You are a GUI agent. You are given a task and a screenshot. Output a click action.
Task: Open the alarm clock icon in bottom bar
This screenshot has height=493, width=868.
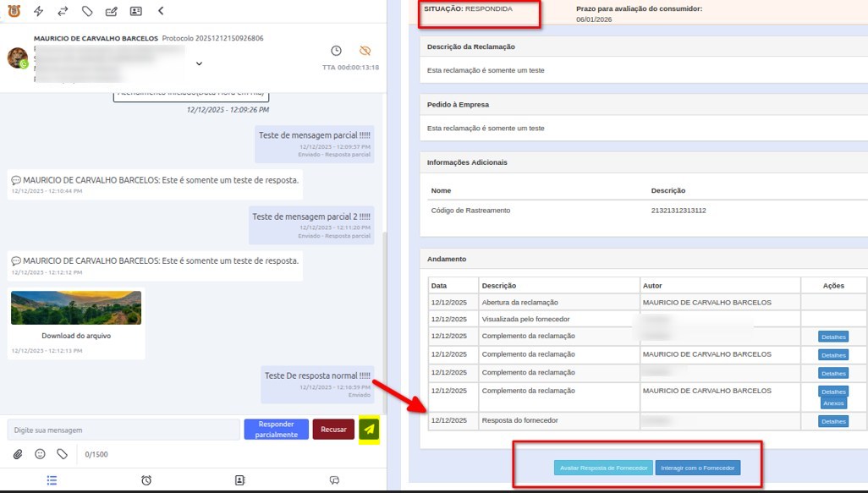coord(146,479)
